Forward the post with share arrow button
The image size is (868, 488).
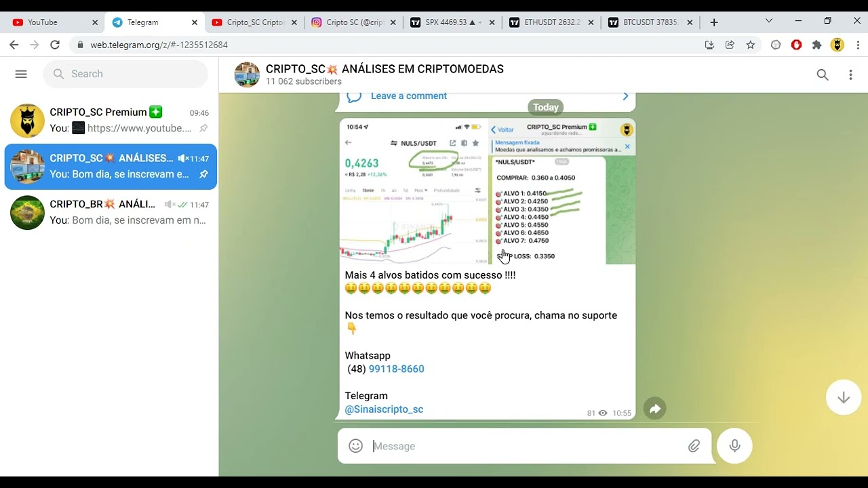pyautogui.click(x=654, y=409)
